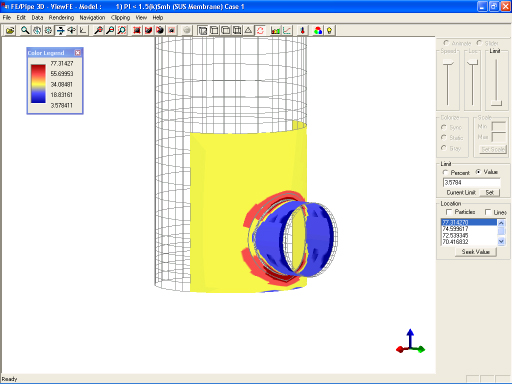Click the red flat model render icon
The width and height of the screenshot is (512, 384).
coord(137,31)
